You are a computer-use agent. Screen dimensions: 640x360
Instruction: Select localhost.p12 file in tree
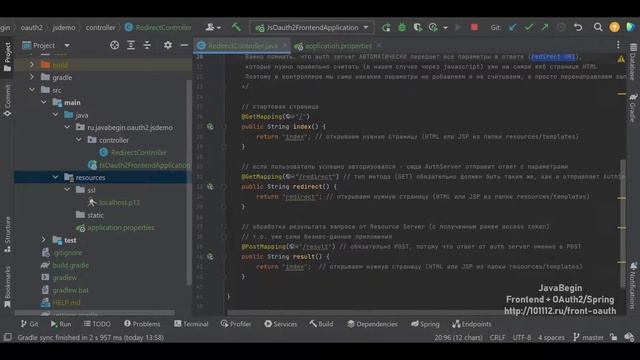pos(119,202)
